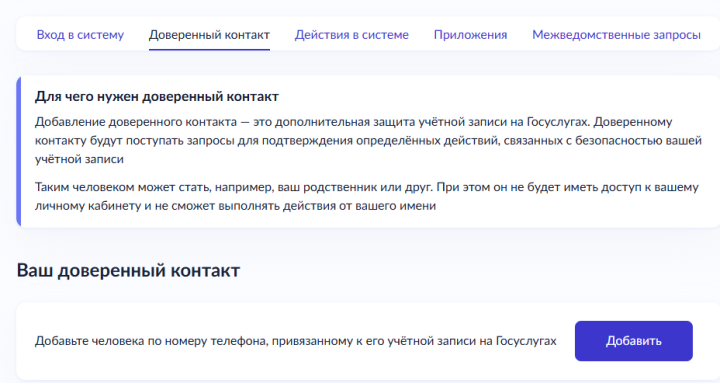Viewport: 720px width, 383px height.
Task: Open the Вход в систему tab
Action: [80, 35]
